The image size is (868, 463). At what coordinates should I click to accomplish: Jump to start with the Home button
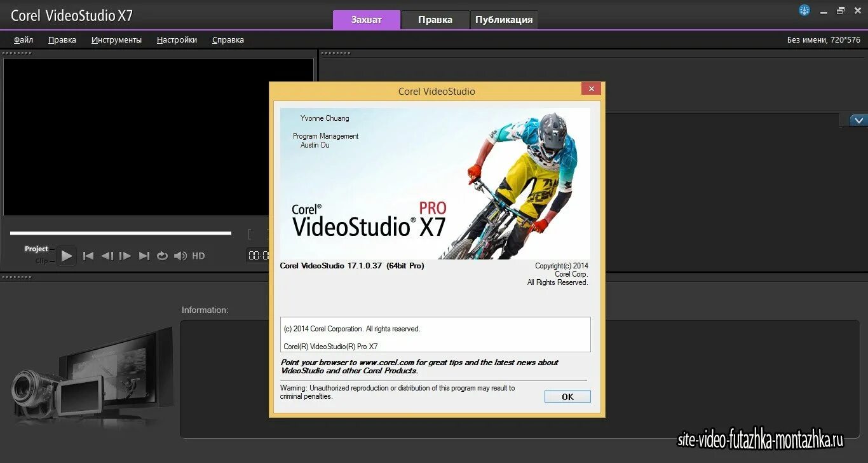pyautogui.click(x=88, y=256)
